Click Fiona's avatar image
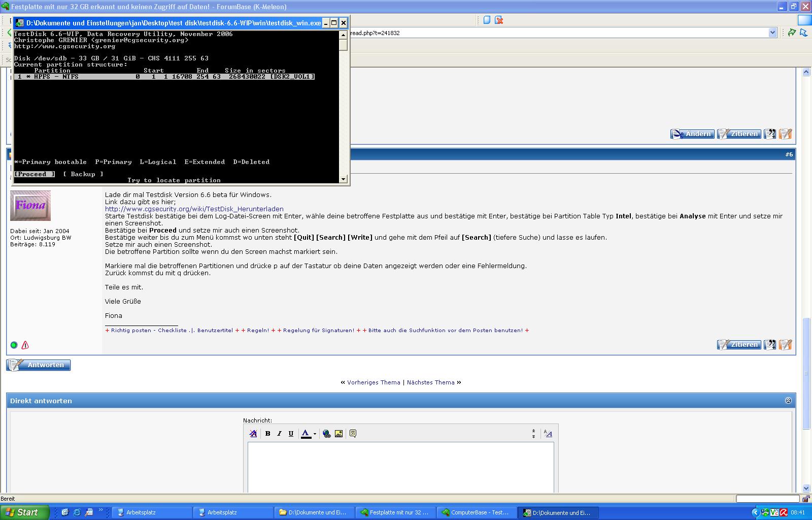 tap(30, 206)
